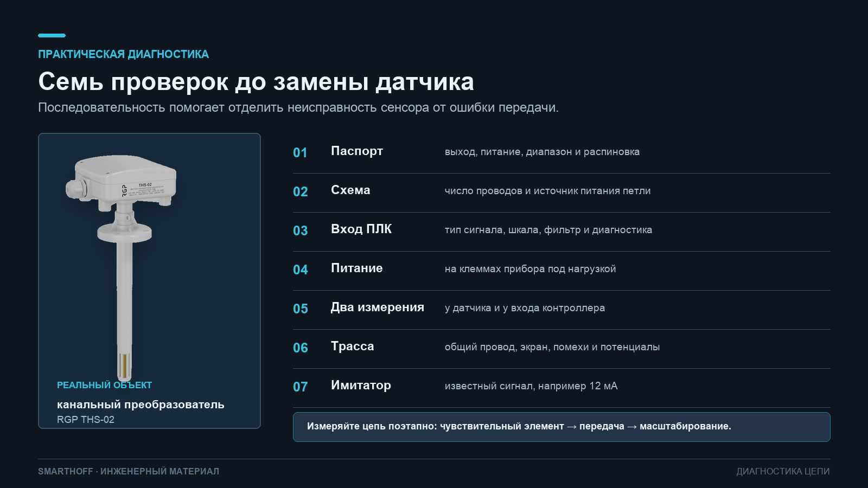868x488 pixels.
Task: Click the subtitle starting with 'Последовательность помогает'
Action: (x=298, y=107)
